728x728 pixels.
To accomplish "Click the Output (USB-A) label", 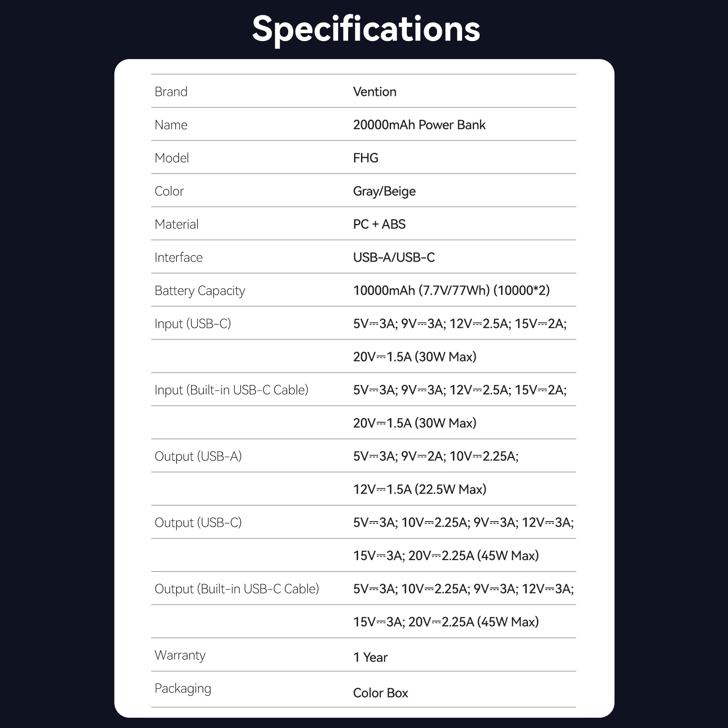I will coord(198,456).
